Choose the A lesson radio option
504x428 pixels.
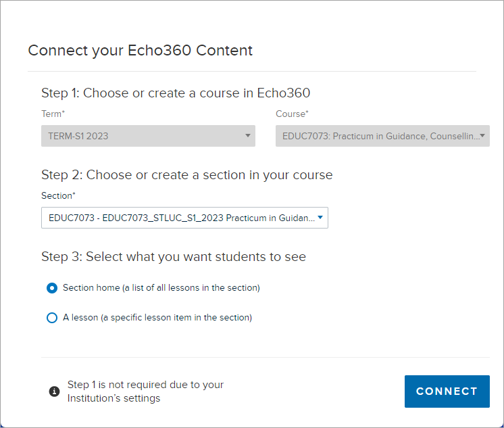click(52, 318)
